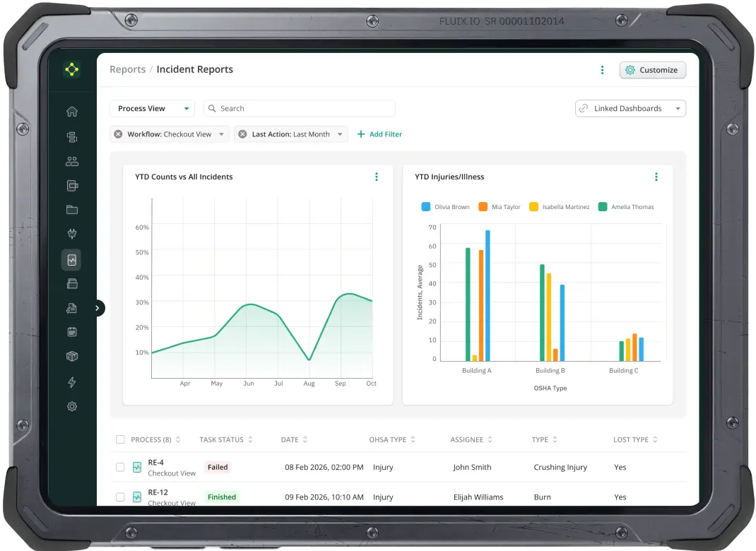Go to Reports breadcrumb
This screenshot has width=756, height=551.
(x=127, y=69)
